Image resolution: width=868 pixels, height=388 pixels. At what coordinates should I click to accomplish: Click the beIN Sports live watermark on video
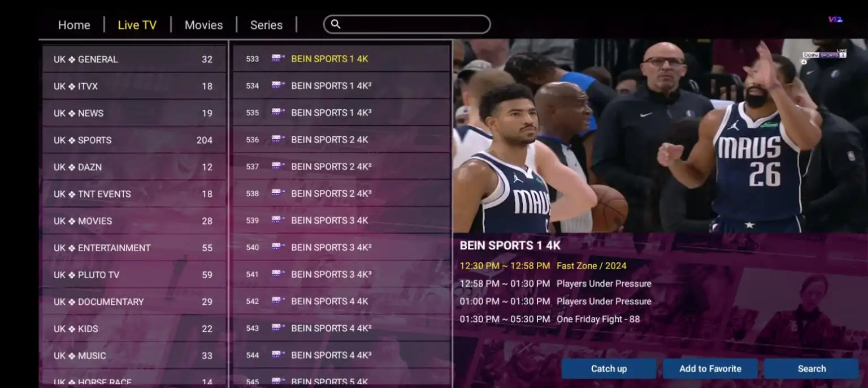(x=824, y=55)
